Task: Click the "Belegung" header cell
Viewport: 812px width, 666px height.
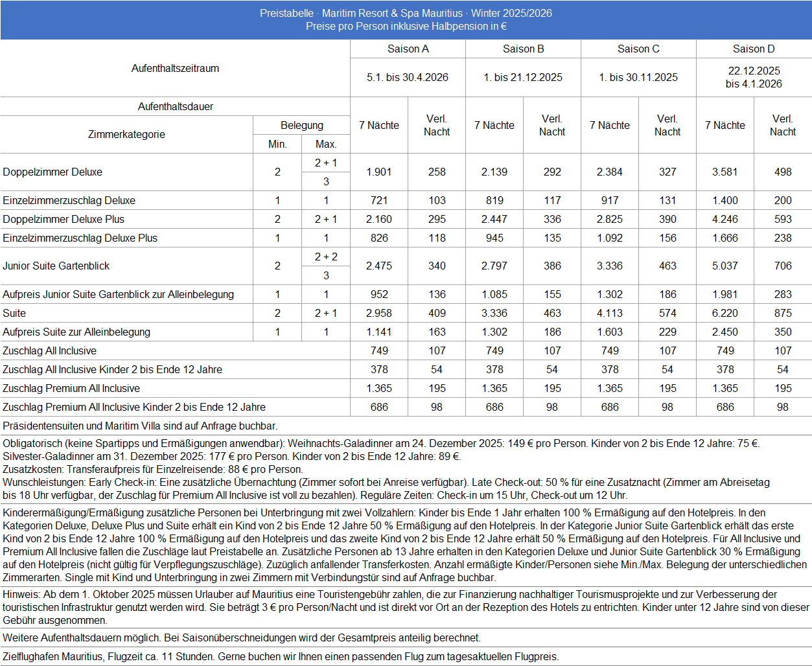Action: (x=302, y=125)
